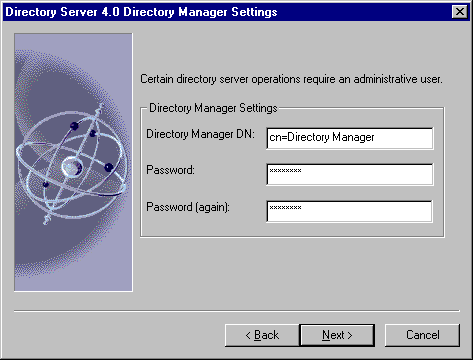Click the "Directory Manager DN:" label
473x360 pixels.
coord(200,134)
